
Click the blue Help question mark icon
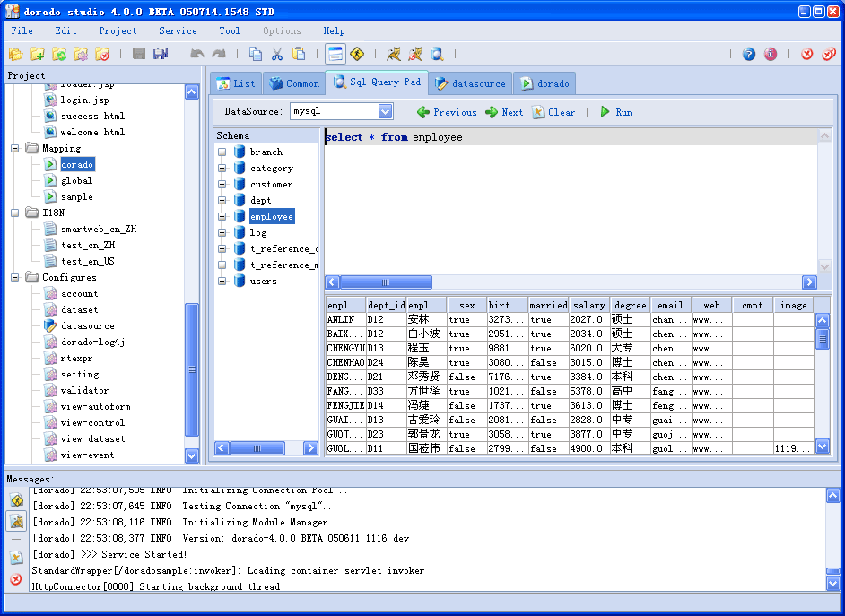click(x=748, y=54)
